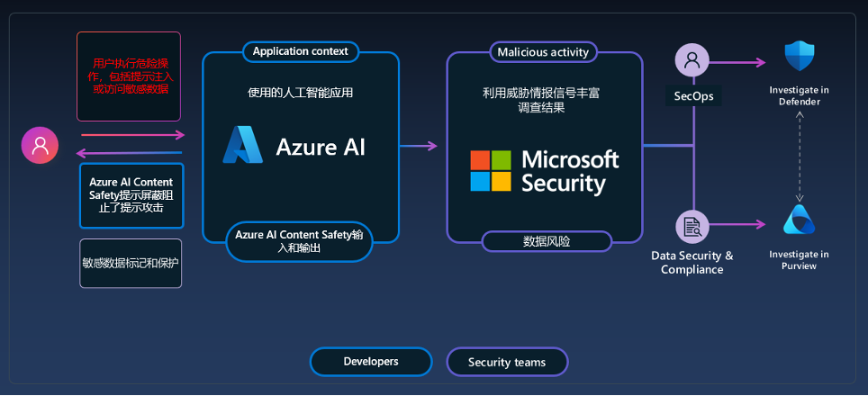Click the pink user avatar icon

pyautogui.click(x=40, y=145)
